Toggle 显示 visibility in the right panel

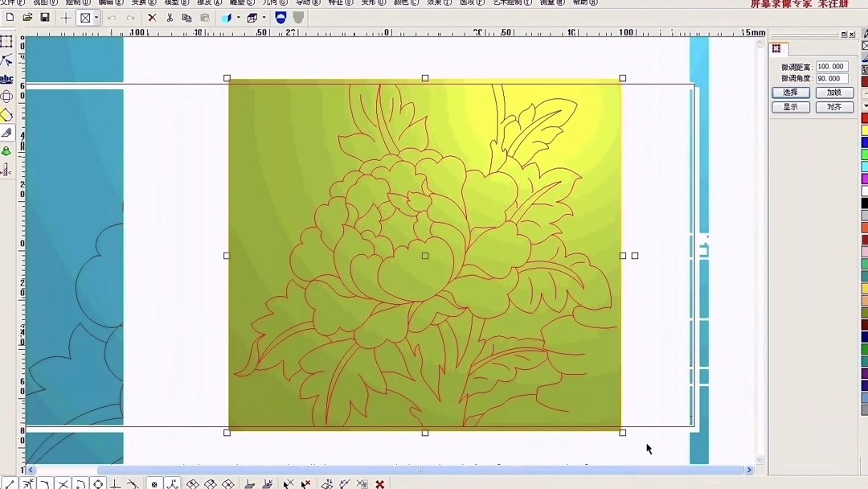click(x=790, y=106)
